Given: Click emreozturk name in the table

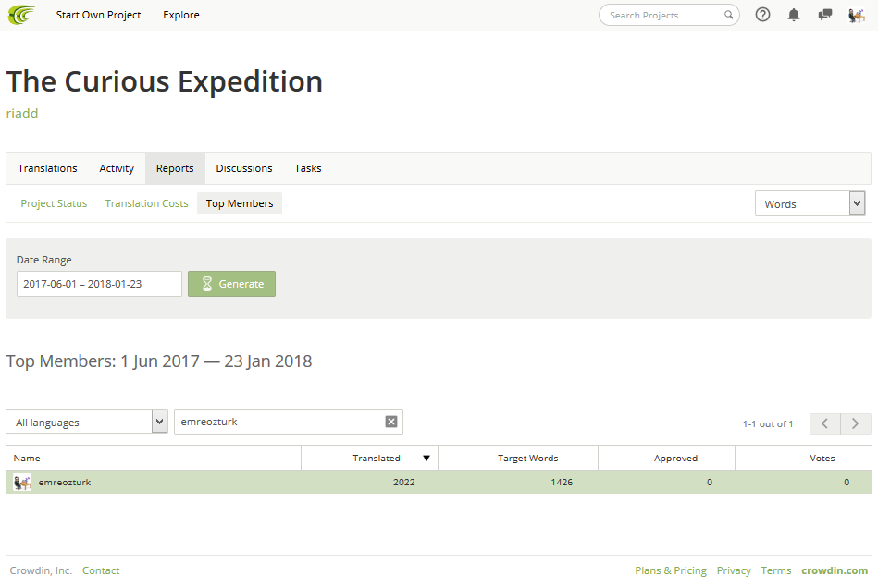Looking at the screenshot, I should (65, 483).
